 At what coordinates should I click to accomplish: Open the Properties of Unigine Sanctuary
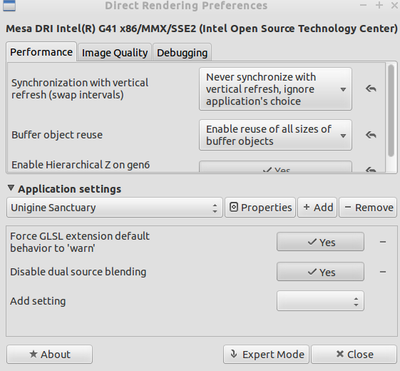[x=260, y=207]
